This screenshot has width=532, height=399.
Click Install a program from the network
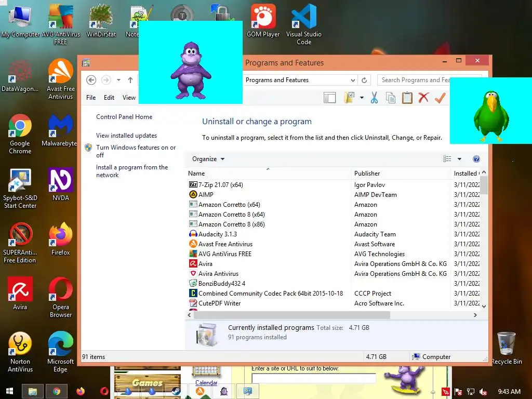pyautogui.click(x=132, y=171)
